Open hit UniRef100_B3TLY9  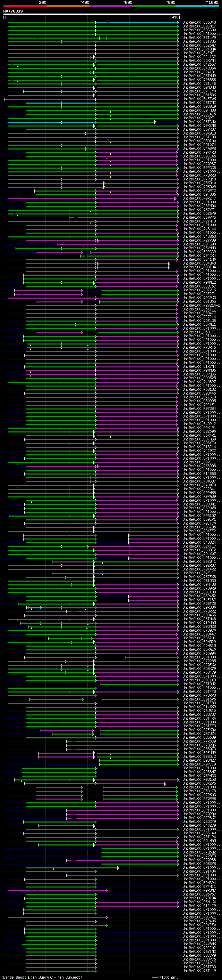pyautogui.click(x=199, y=38)
